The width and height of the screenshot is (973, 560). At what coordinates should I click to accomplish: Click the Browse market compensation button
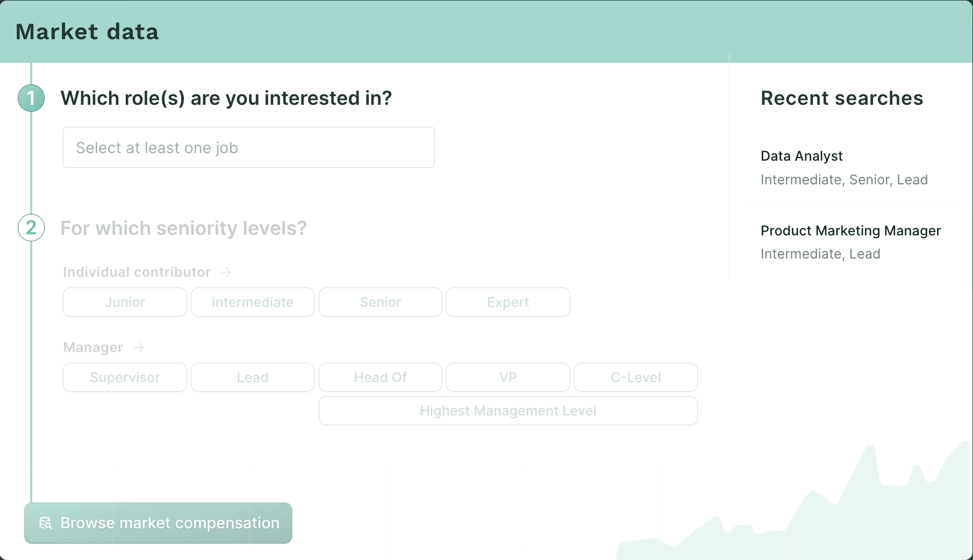pos(158,523)
